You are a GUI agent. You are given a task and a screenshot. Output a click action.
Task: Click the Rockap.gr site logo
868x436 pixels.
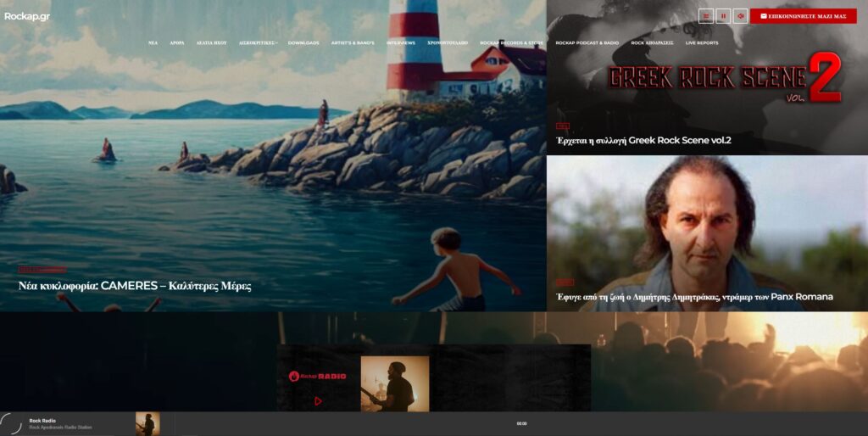(x=27, y=17)
